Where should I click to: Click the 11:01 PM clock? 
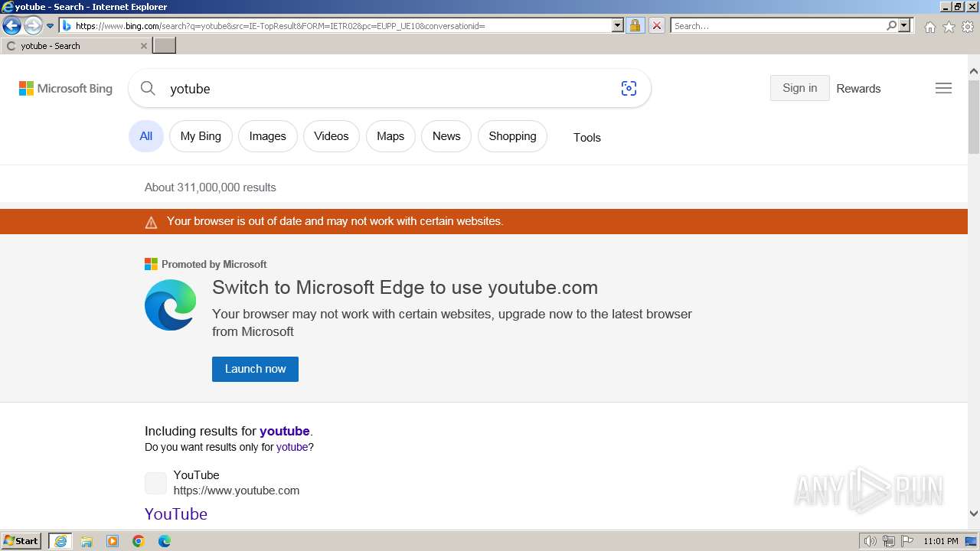point(941,541)
